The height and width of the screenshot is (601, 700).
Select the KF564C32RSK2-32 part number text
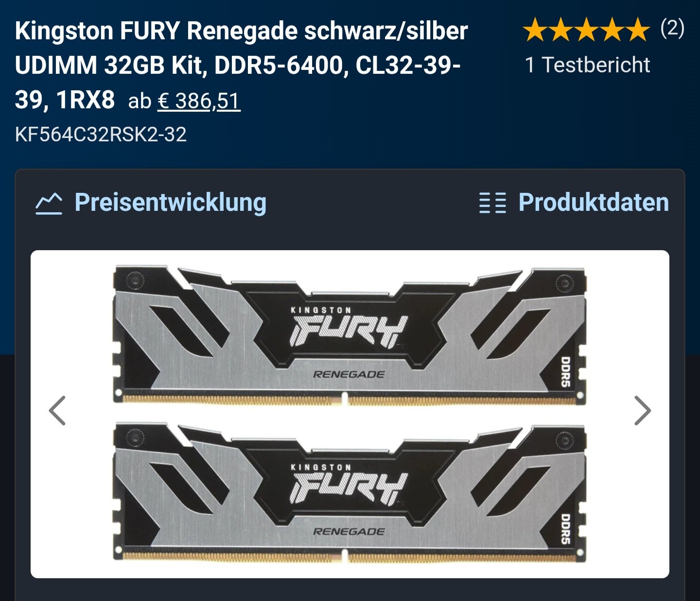click(101, 135)
